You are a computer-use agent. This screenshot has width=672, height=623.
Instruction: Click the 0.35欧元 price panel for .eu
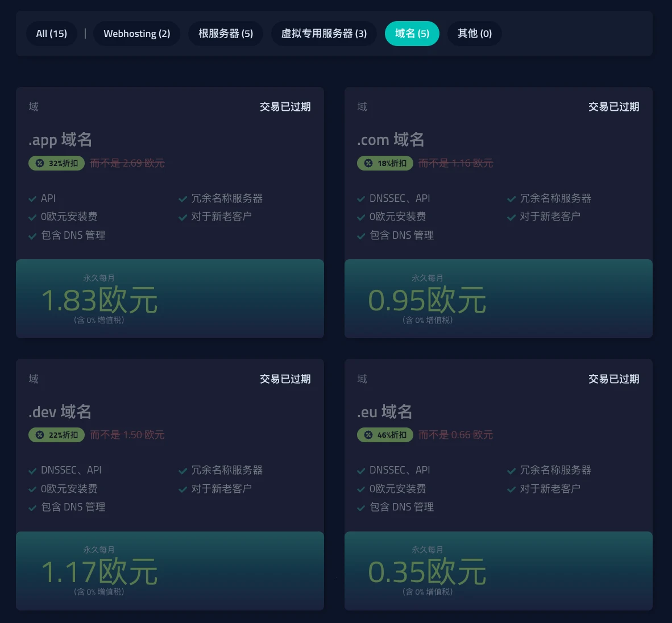pyautogui.click(x=498, y=571)
